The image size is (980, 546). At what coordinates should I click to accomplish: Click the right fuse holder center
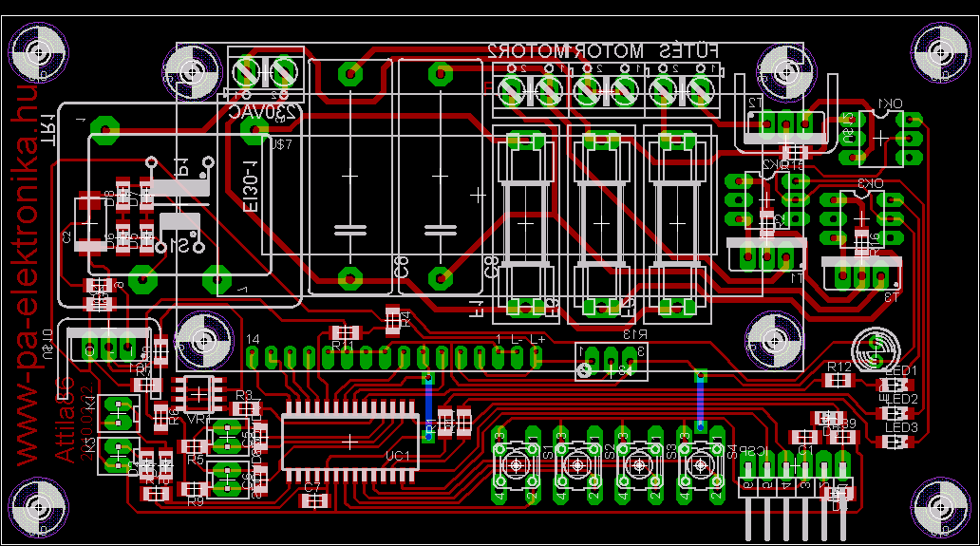677,224
